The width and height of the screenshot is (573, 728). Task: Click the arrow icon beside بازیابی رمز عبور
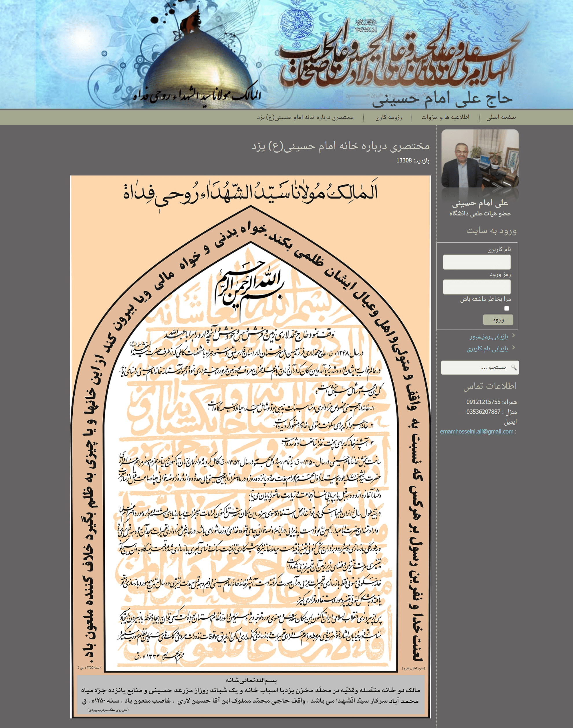tap(513, 335)
